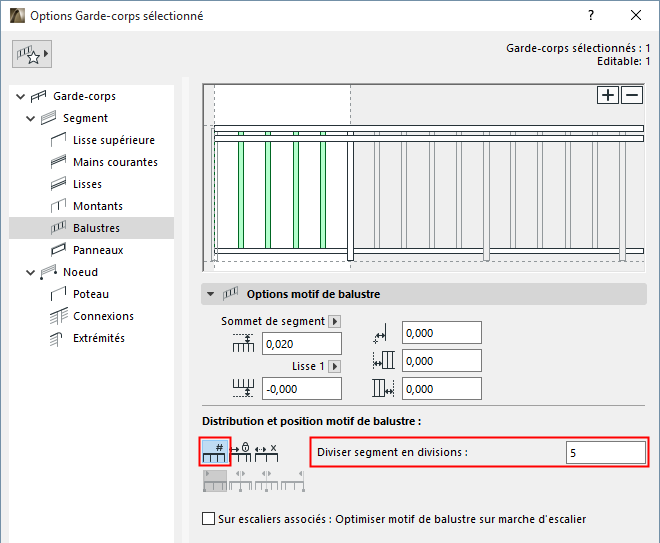Viewport: 660px width, 543px height.
Task: Click the Connexions icon
Action: point(59,316)
